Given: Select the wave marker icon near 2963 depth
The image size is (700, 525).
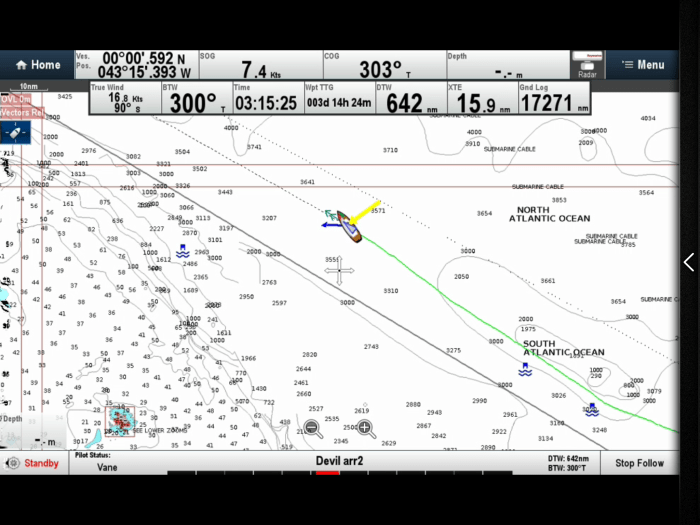Looking at the screenshot, I should pos(183,252).
